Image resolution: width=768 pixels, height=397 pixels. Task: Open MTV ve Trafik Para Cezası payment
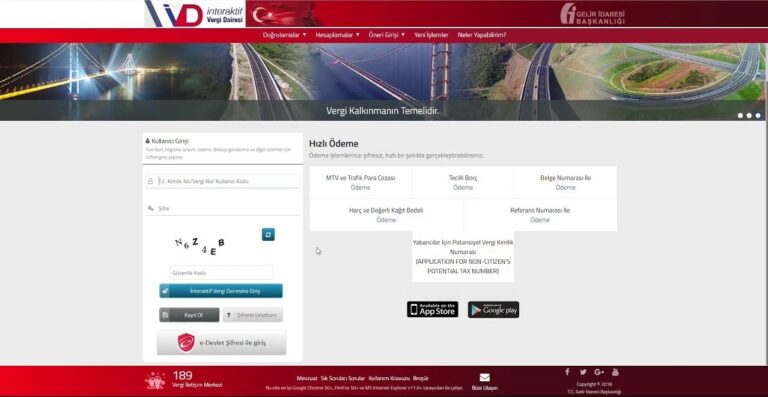click(x=360, y=183)
